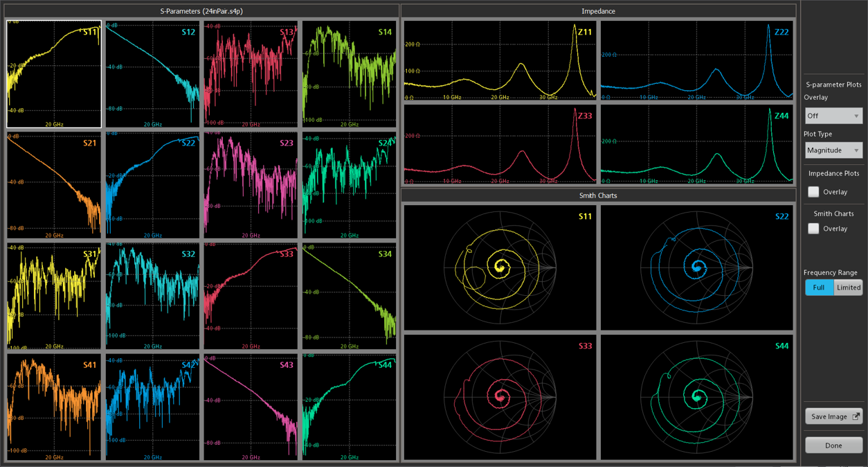Select the S12 magnitude plot
The width and height of the screenshot is (868, 467).
tap(152, 74)
